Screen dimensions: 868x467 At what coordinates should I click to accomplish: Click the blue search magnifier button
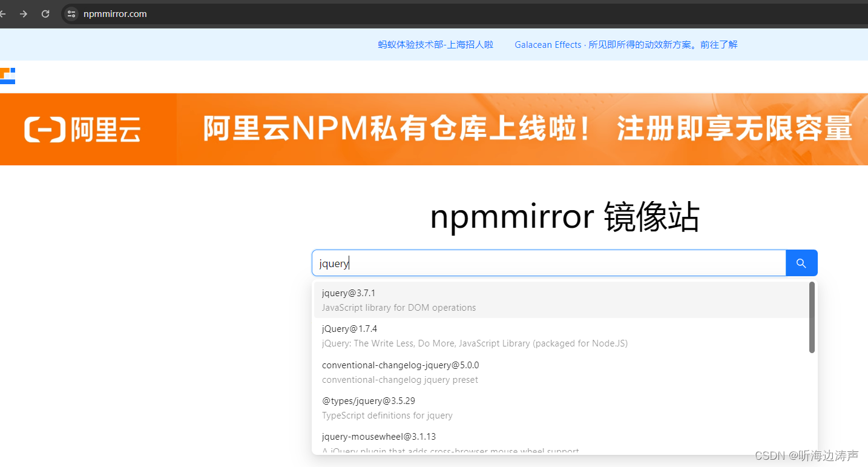tap(801, 263)
